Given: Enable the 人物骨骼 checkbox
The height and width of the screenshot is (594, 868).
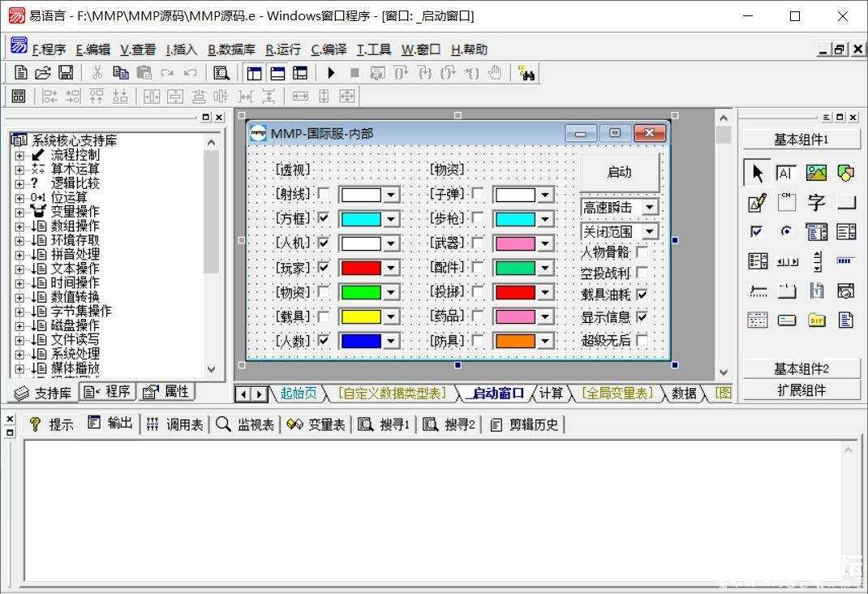Looking at the screenshot, I should pyautogui.click(x=642, y=252).
